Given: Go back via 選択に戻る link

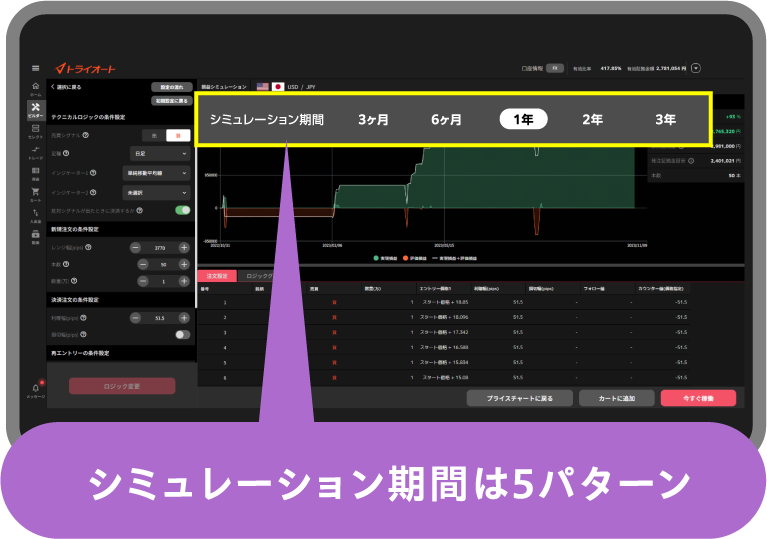Looking at the screenshot, I should [66, 87].
